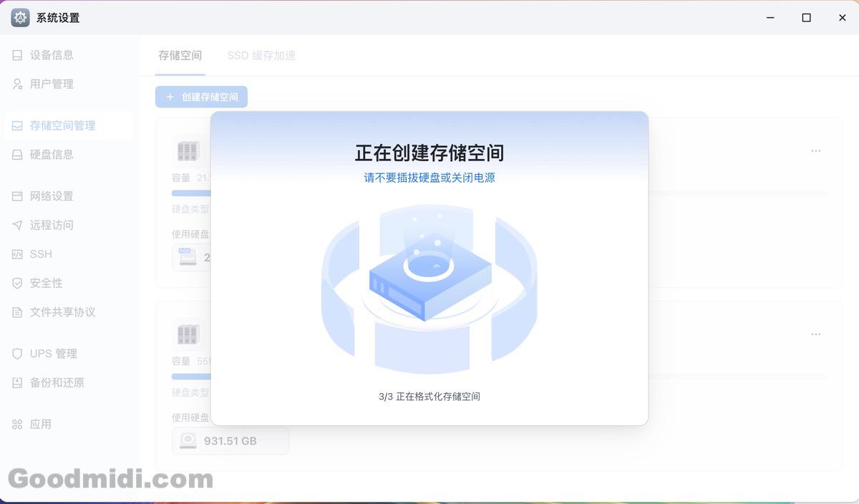This screenshot has width=859, height=504.
Task: Switch to the SSD 缓存加速 tab
Action: click(x=261, y=55)
